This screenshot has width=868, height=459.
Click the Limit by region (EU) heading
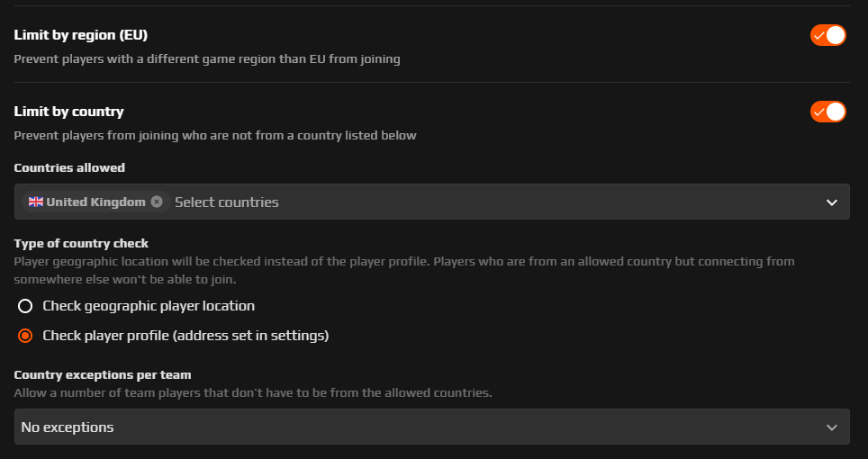[x=81, y=35]
